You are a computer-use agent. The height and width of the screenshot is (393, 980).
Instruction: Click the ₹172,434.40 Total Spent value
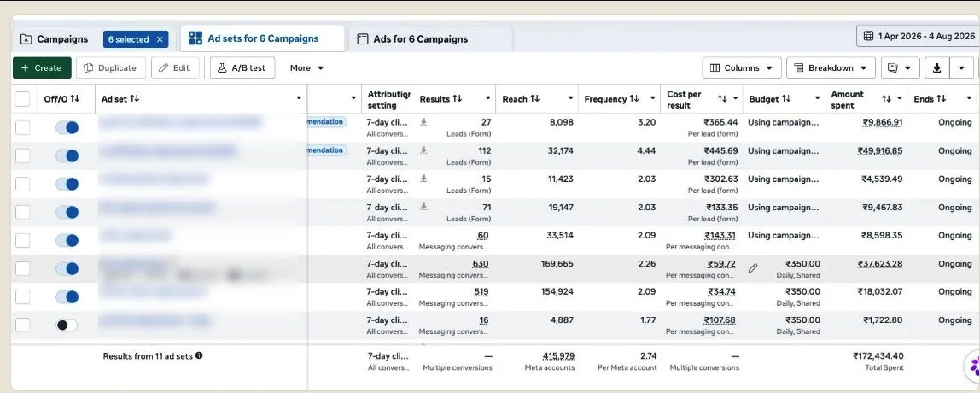coord(878,355)
